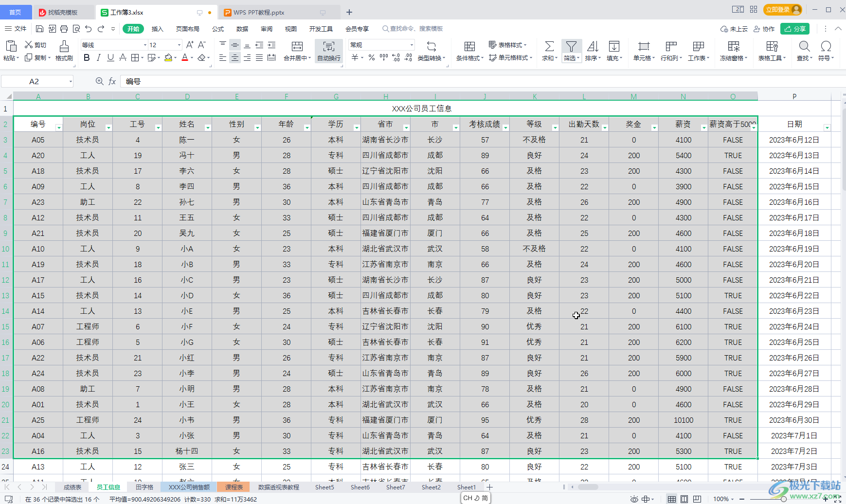Click the zoom slider handle
This screenshot has height=504, width=846.
pos(783,499)
